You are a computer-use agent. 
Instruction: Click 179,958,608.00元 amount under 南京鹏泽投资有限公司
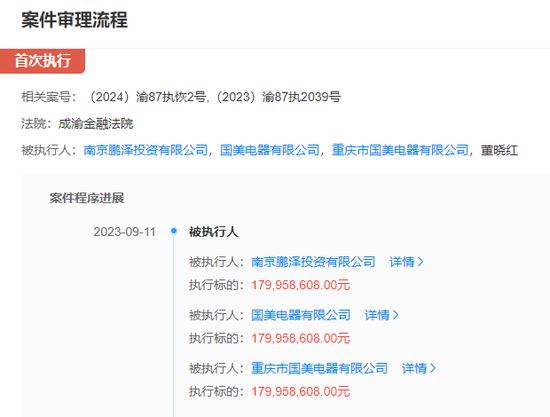[301, 285]
